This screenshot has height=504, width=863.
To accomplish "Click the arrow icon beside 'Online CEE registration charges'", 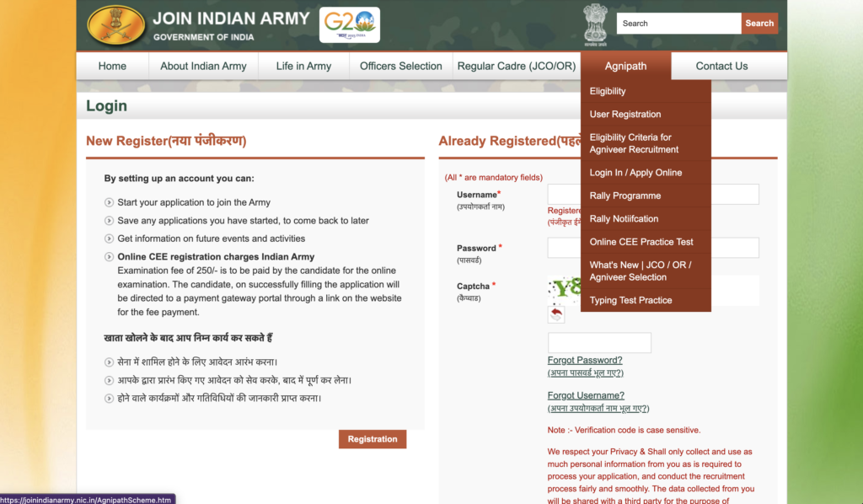I will (110, 257).
